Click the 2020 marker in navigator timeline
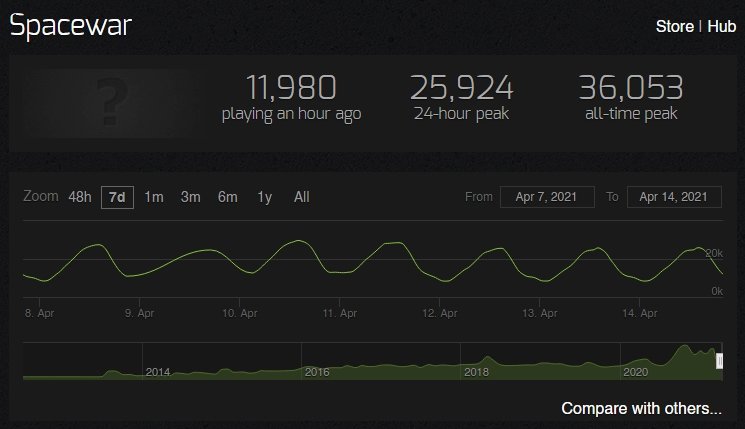Image resolution: width=745 pixels, height=429 pixels. pyautogui.click(x=635, y=372)
